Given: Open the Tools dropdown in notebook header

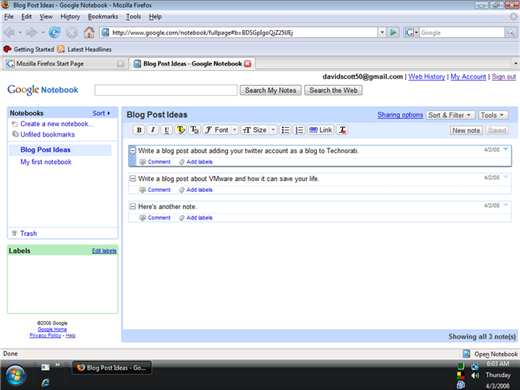Looking at the screenshot, I should click(x=493, y=115).
